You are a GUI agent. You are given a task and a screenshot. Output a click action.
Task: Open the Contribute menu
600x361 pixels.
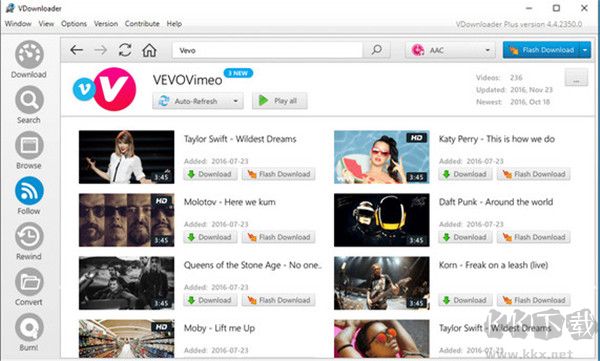click(x=142, y=24)
